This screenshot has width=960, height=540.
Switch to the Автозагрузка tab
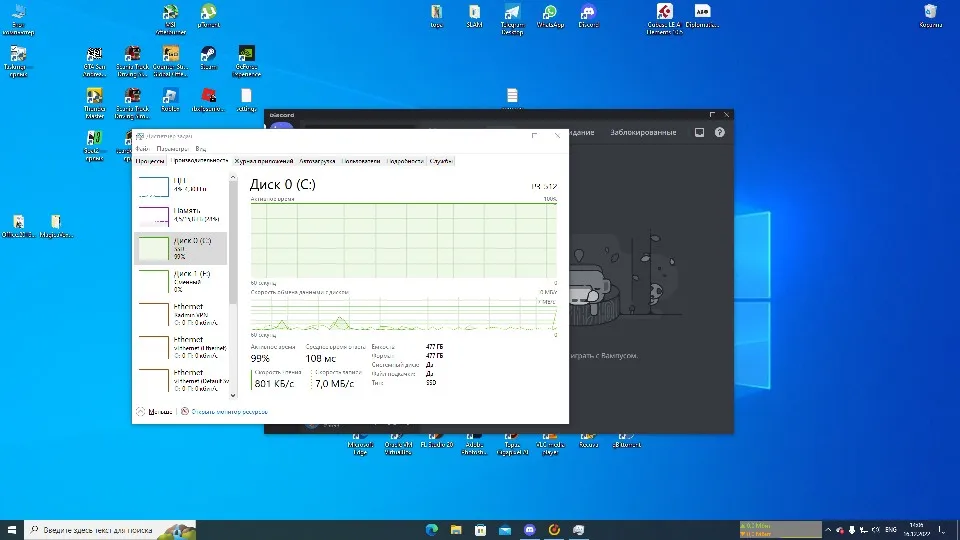(x=317, y=160)
